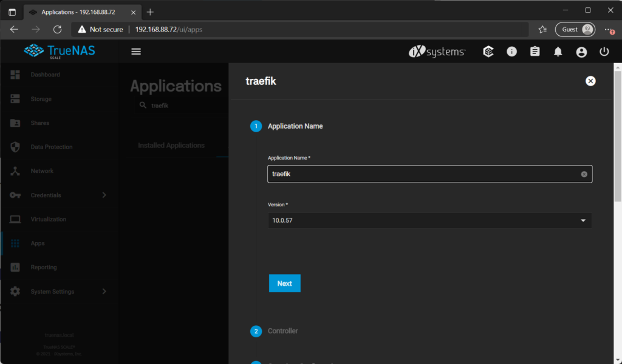Click the Shares folder icon
The height and width of the screenshot is (364, 622).
tap(15, 123)
